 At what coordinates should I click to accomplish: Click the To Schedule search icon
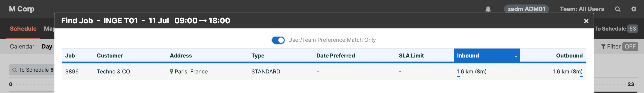click(x=15, y=70)
